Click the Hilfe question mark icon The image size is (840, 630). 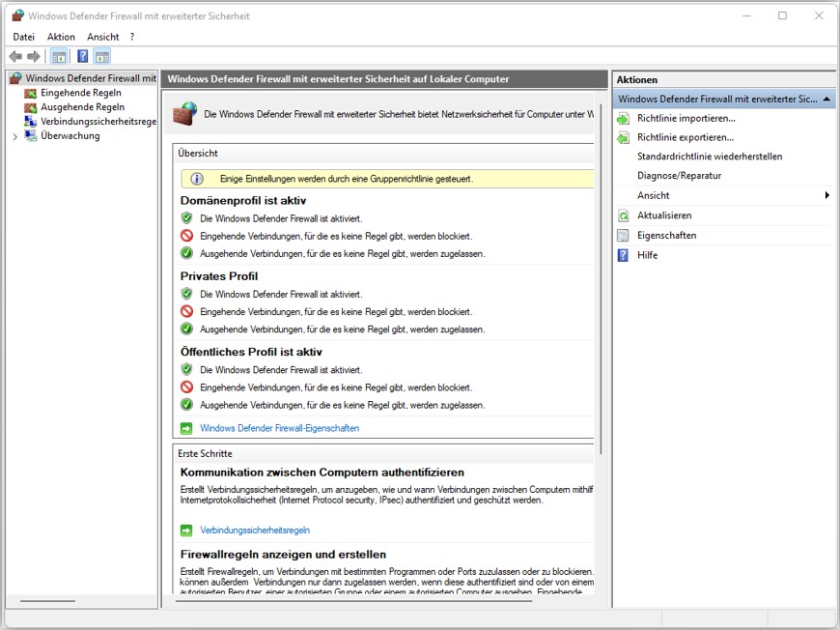click(x=623, y=255)
